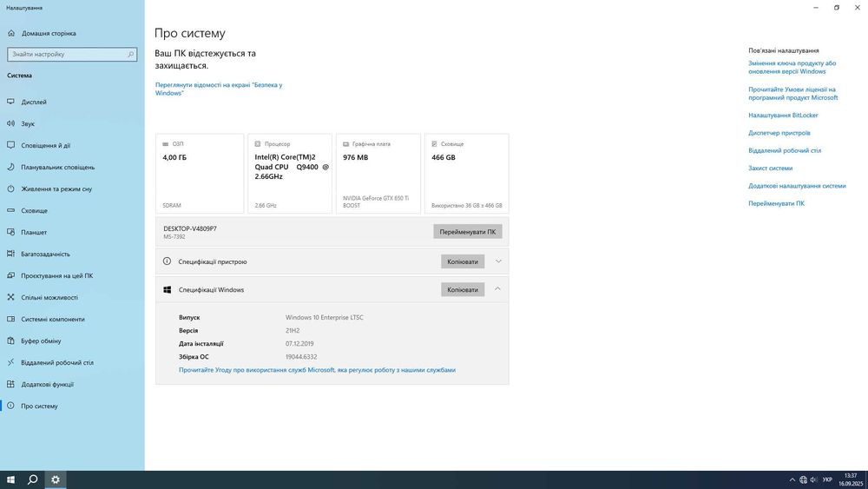Copy device specifications
Viewport: 868px width, 489px height.
coord(463,261)
